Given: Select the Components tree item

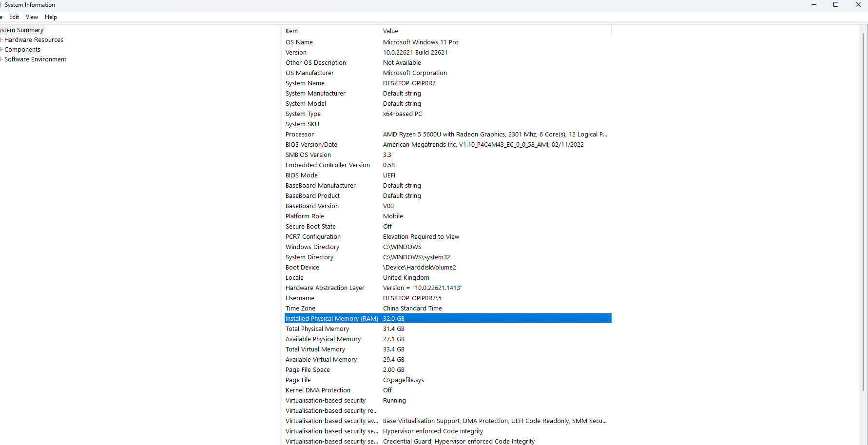Looking at the screenshot, I should click(x=22, y=50).
